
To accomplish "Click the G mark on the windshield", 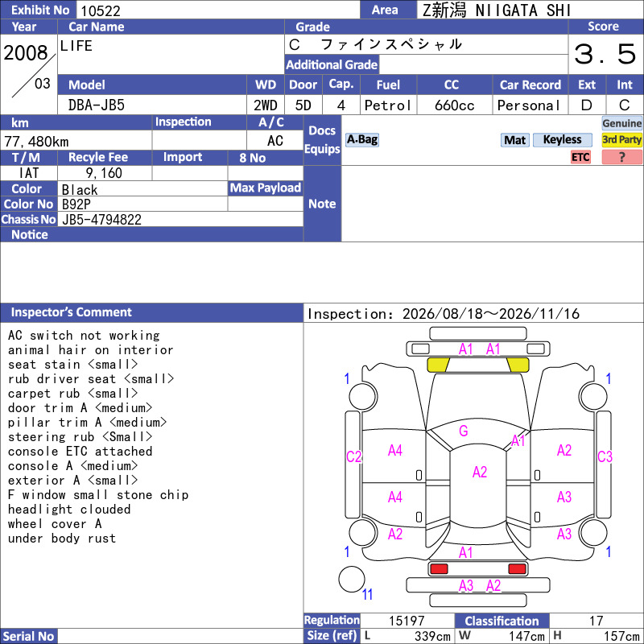I will click(464, 431).
